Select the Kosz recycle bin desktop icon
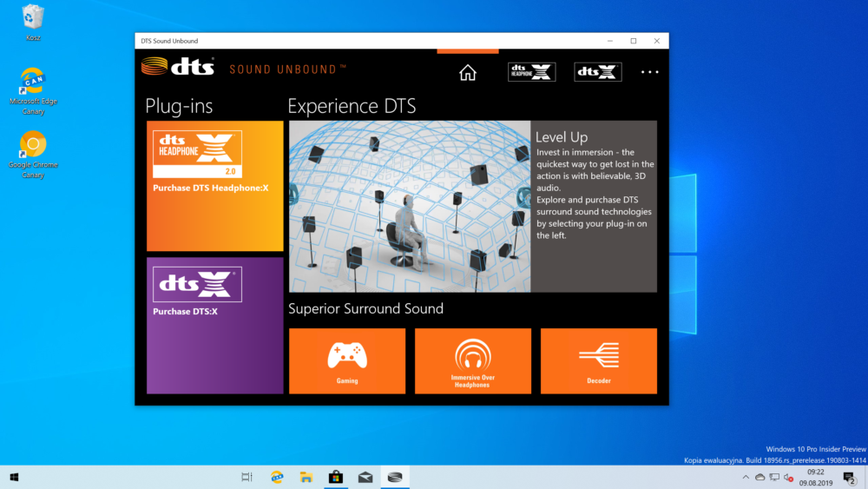 [33, 23]
